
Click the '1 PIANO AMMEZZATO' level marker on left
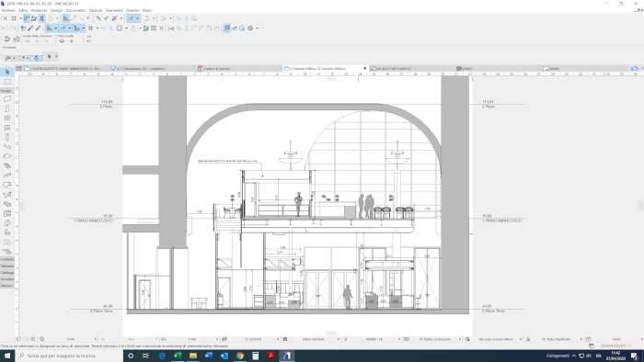[x=93, y=221]
